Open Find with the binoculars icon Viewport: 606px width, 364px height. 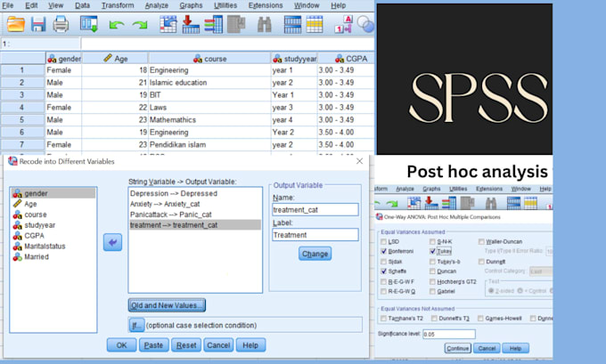[x=265, y=24]
